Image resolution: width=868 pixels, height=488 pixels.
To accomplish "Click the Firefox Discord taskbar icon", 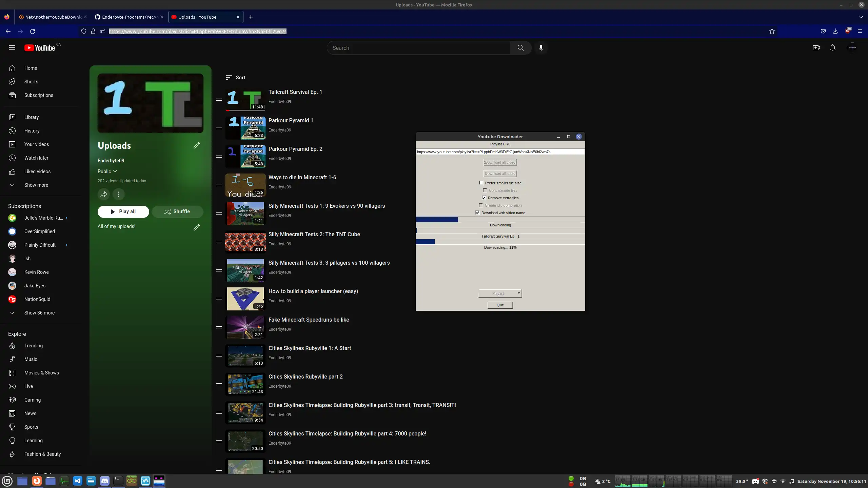I will click(104, 481).
